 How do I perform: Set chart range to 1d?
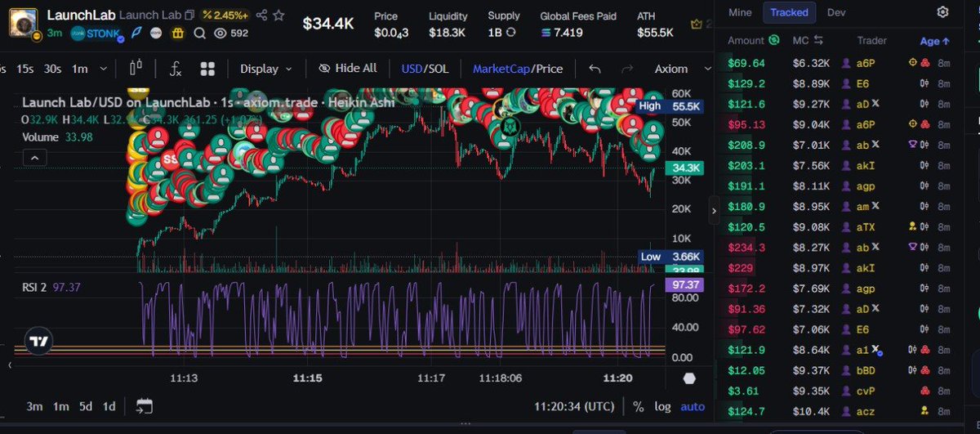click(x=109, y=406)
